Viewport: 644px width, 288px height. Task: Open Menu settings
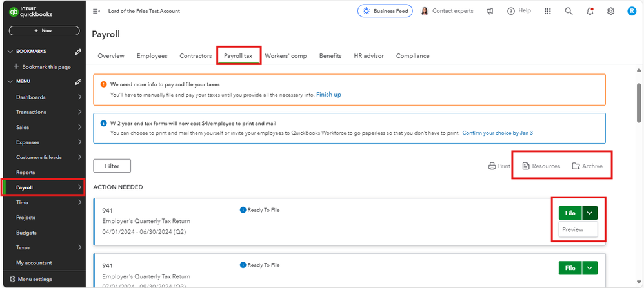pyautogui.click(x=31, y=280)
